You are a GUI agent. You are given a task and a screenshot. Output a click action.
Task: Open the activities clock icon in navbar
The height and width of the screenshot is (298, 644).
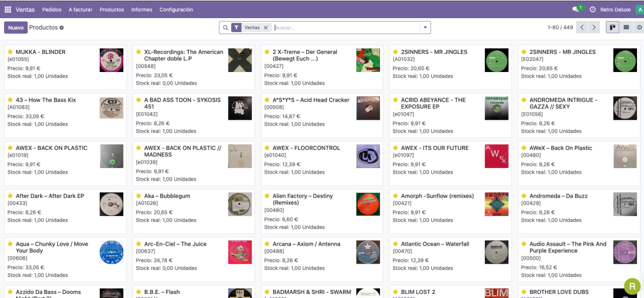tap(593, 10)
